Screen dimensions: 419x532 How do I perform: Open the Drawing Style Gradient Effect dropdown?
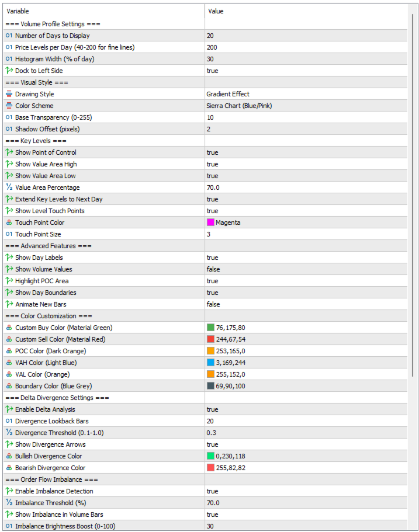coord(228,94)
